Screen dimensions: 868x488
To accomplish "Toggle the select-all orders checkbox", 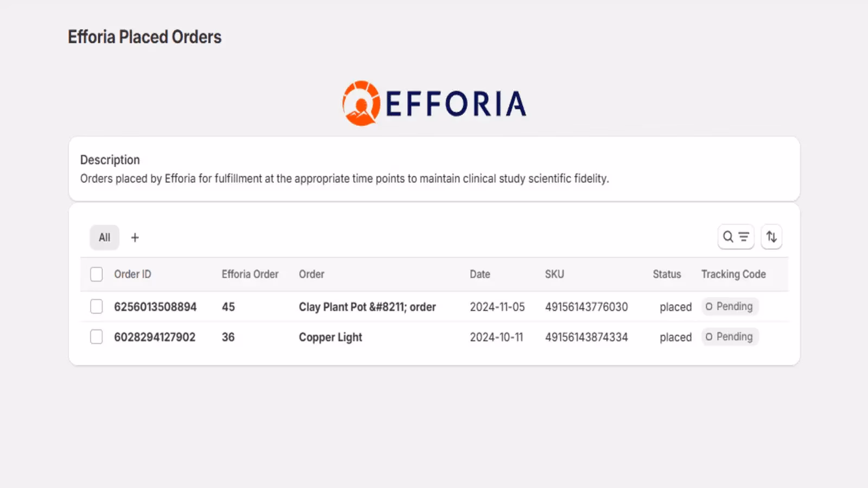I will (x=97, y=274).
